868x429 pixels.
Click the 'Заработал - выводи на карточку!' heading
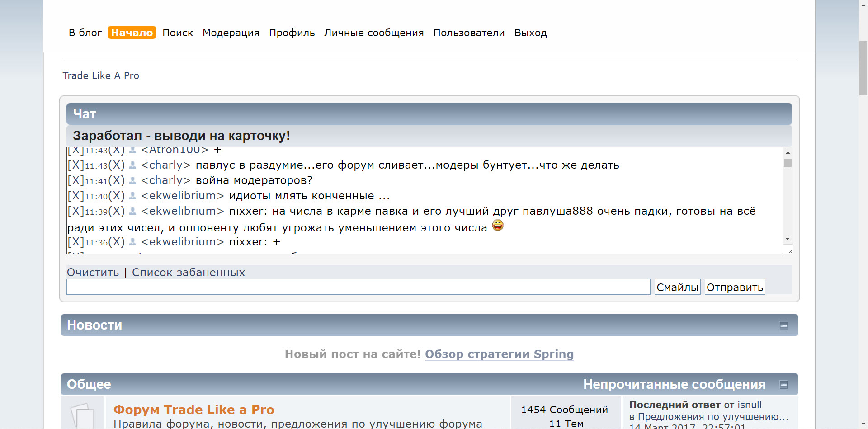pos(181,136)
